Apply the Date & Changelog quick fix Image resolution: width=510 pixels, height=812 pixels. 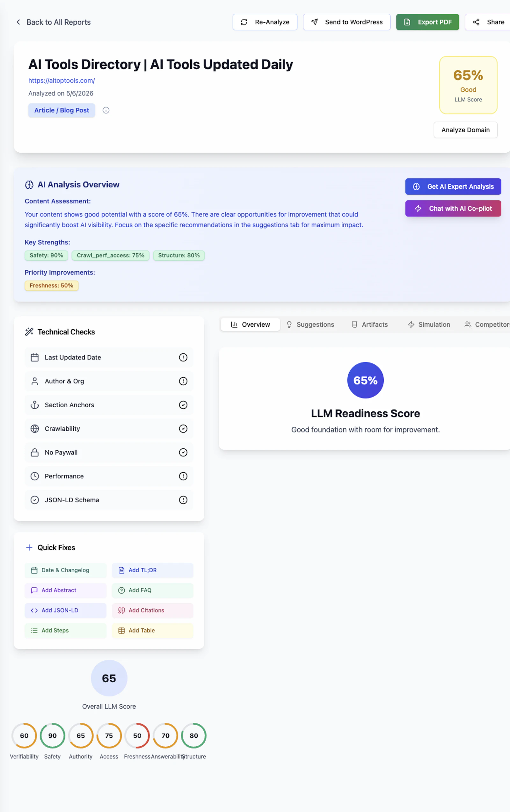(x=65, y=570)
